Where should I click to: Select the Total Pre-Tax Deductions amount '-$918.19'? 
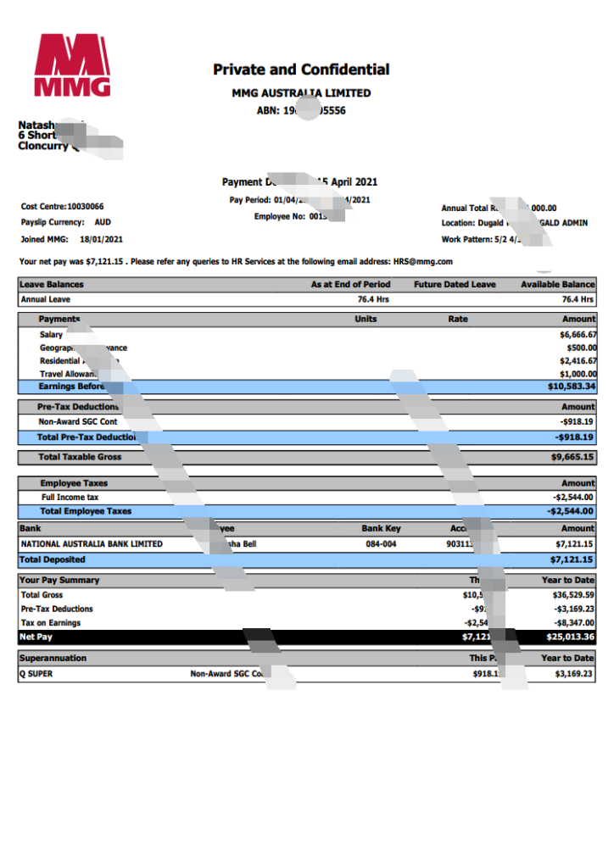[574, 437]
